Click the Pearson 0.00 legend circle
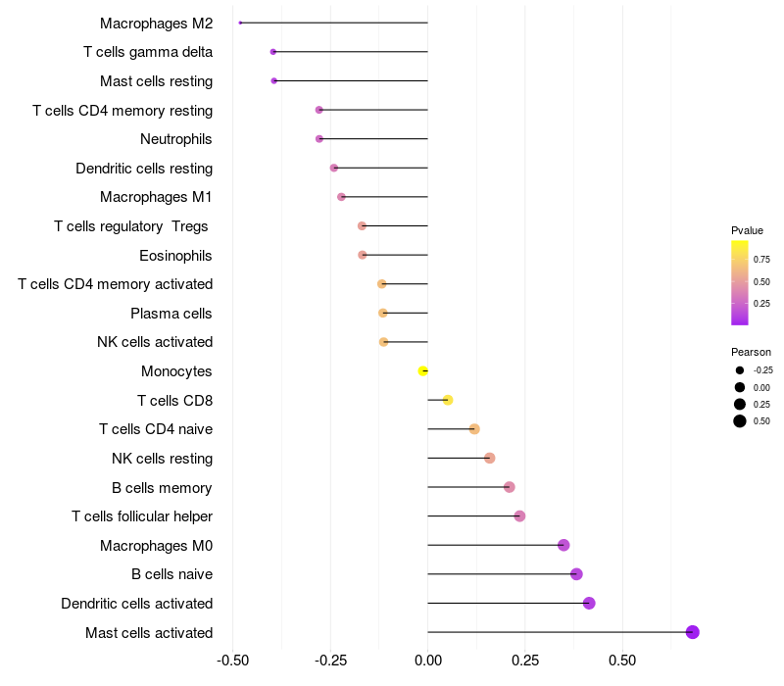 [740, 387]
